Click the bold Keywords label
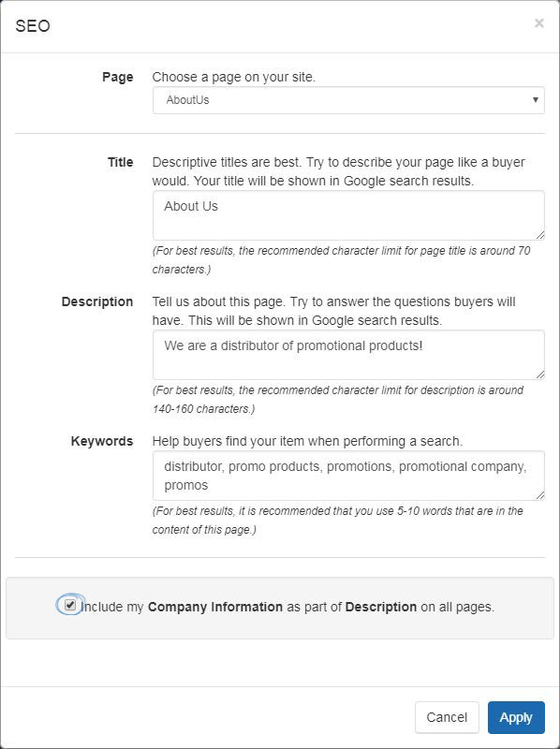The width and height of the screenshot is (560, 749). (102, 441)
